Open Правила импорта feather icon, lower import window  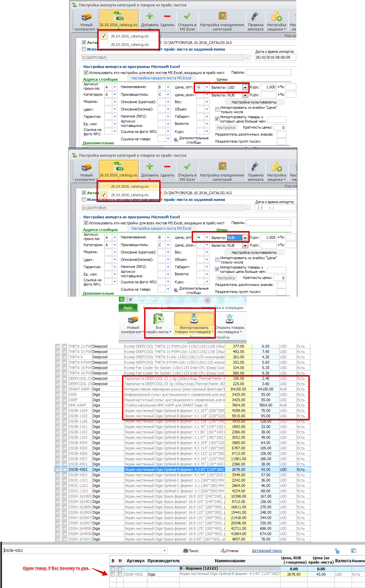(x=255, y=166)
